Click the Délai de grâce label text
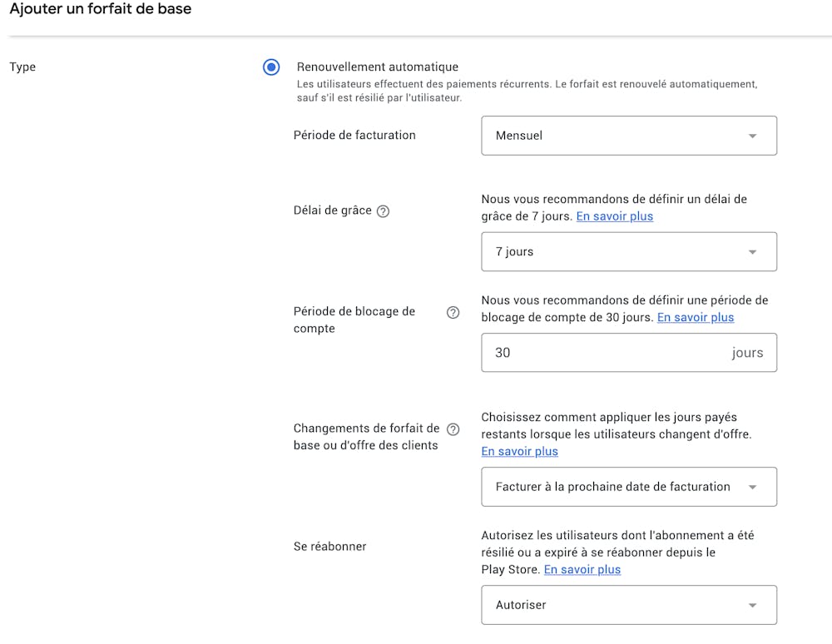This screenshot has height=644, width=832. pyautogui.click(x=332, y=211)
